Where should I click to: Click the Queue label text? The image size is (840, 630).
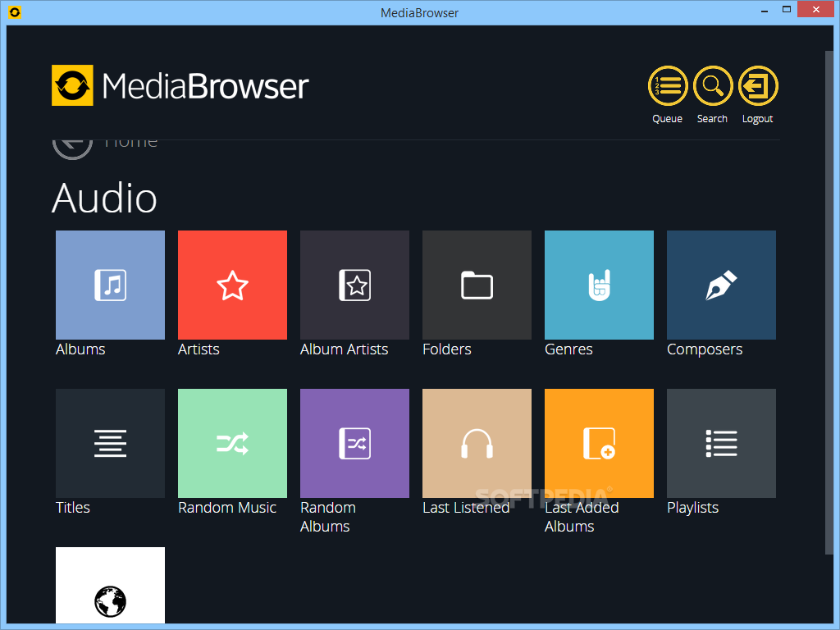[x=668, y=119]
